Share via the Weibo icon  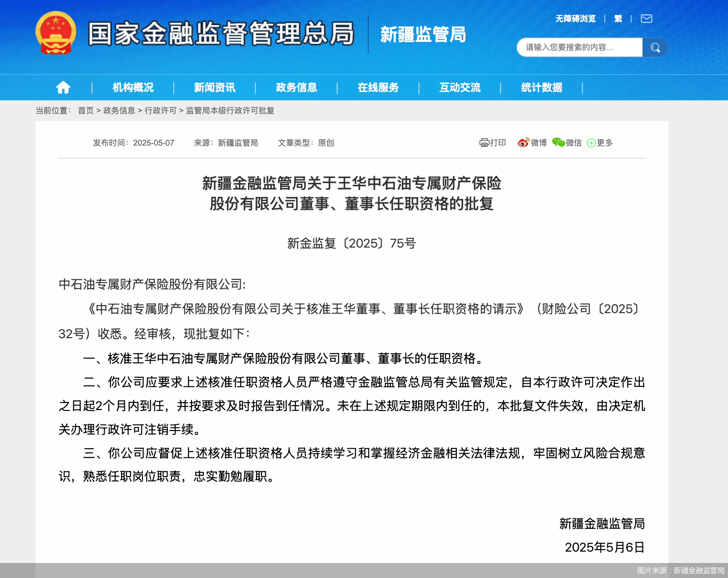tap(524, 142)
